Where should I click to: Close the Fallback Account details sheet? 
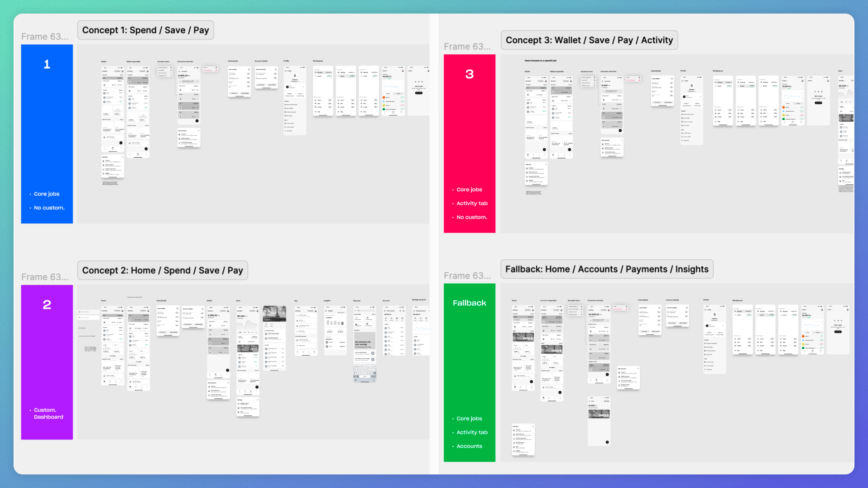(x=687, y=308)
